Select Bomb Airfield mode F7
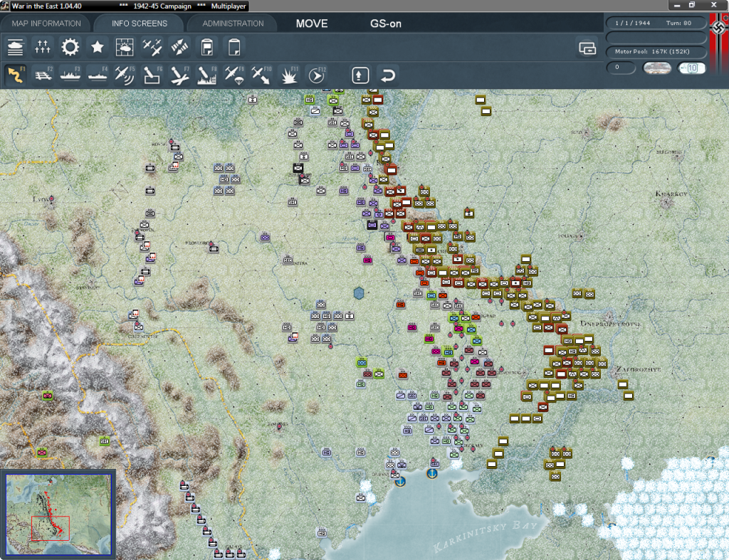Screen dimensions: 729x560 coord(179,75)
